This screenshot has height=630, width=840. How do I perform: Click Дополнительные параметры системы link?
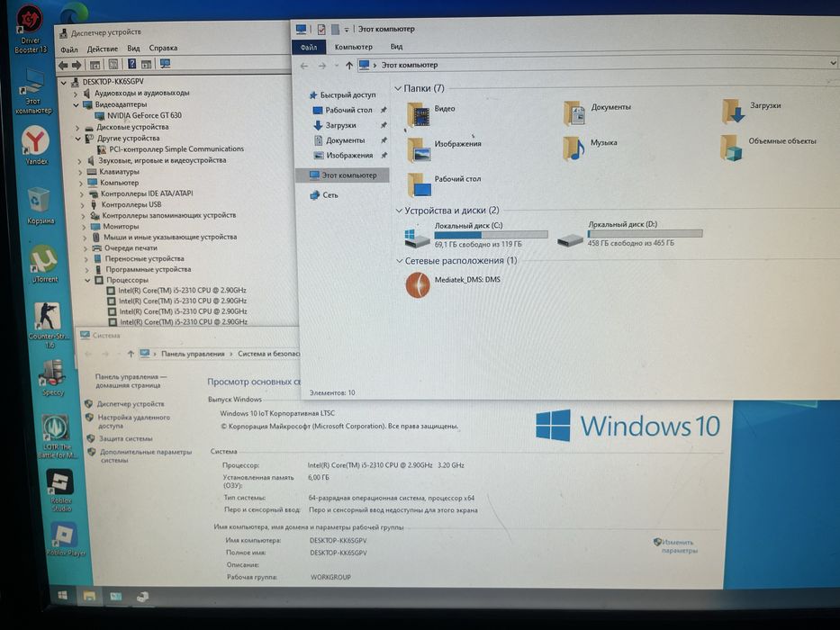click(x=145, y=455)
